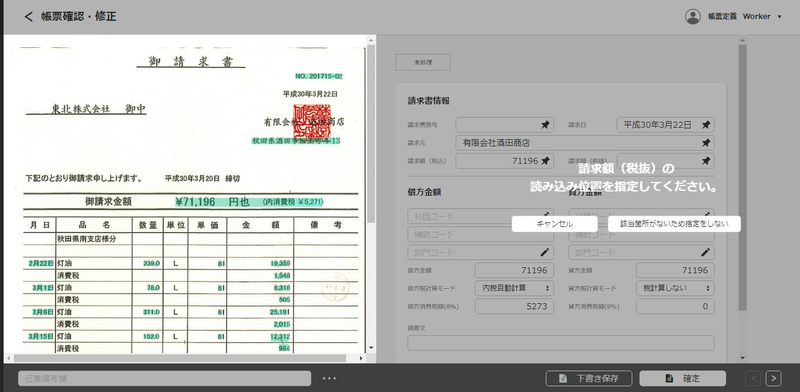800x392 pixels.
Task: Open 借方税計算モード dropdown showing 内税自動計算
Action: (514, 288)
